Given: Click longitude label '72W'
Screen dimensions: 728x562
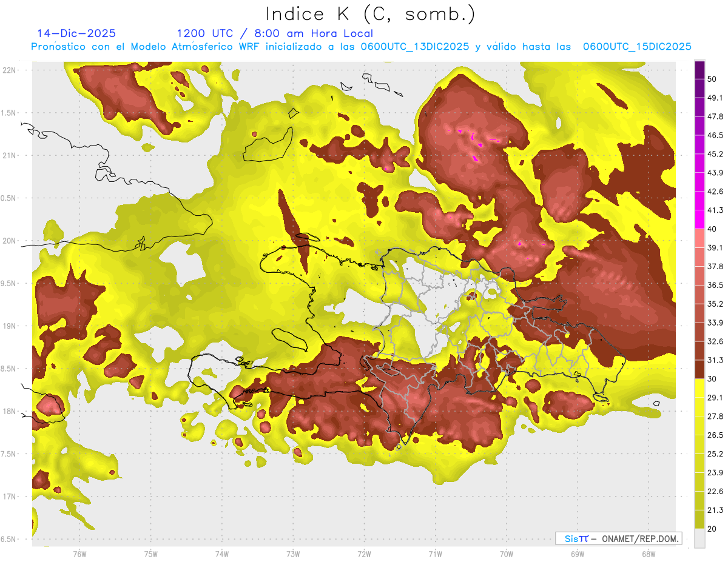Looking at the screenshot, I should click(364, 554).
